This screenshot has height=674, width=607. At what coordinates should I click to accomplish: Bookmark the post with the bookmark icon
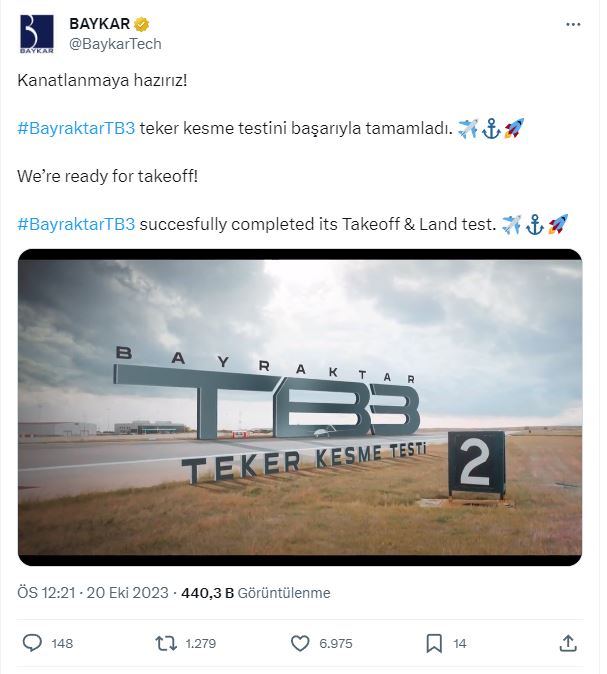click(x=435, y=643)
